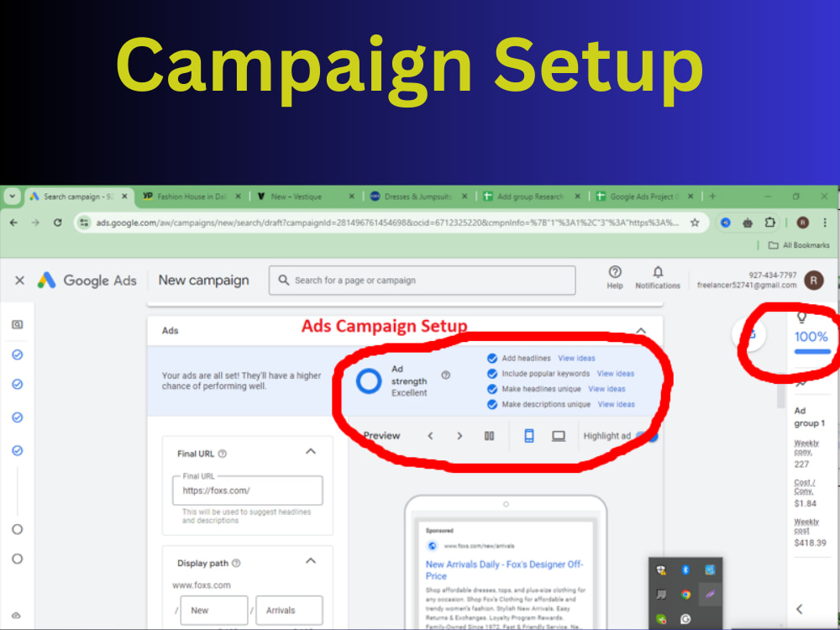This screenshot has width=840, height=630.
Task: Open the Google Ads account avatar
Action: 814,281
